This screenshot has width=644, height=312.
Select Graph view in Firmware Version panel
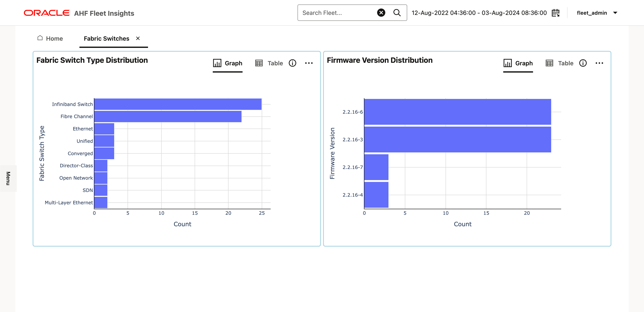click(x=518, y=63)
